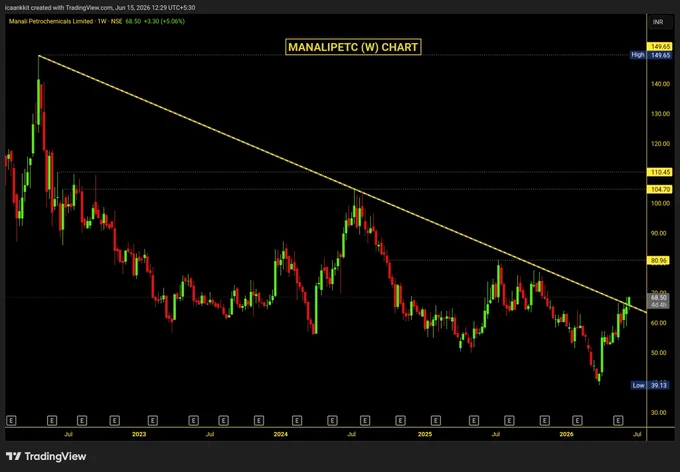Click the rightmost E earnings marker

pos(618,420)
